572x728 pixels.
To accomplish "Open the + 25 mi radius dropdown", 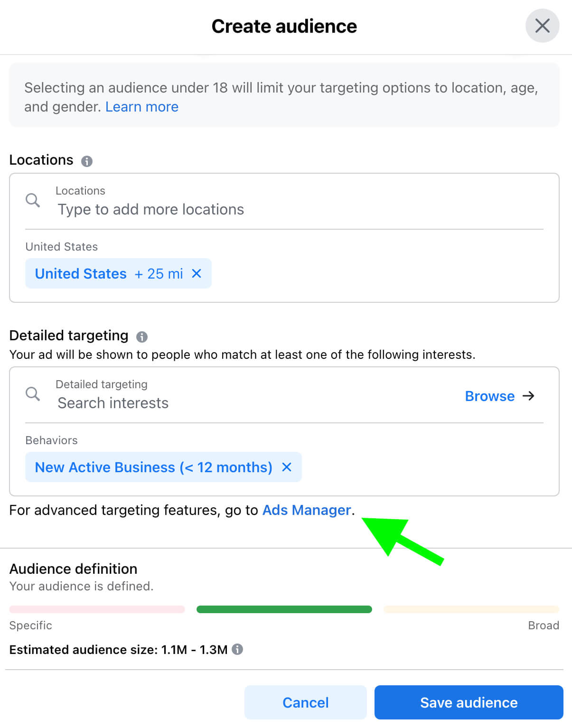I will [159, 274].
